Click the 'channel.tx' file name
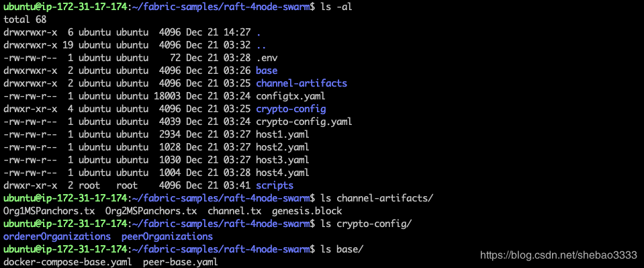Screen dimensions: 644x268 pyautogui.click(x=234, y=212)
